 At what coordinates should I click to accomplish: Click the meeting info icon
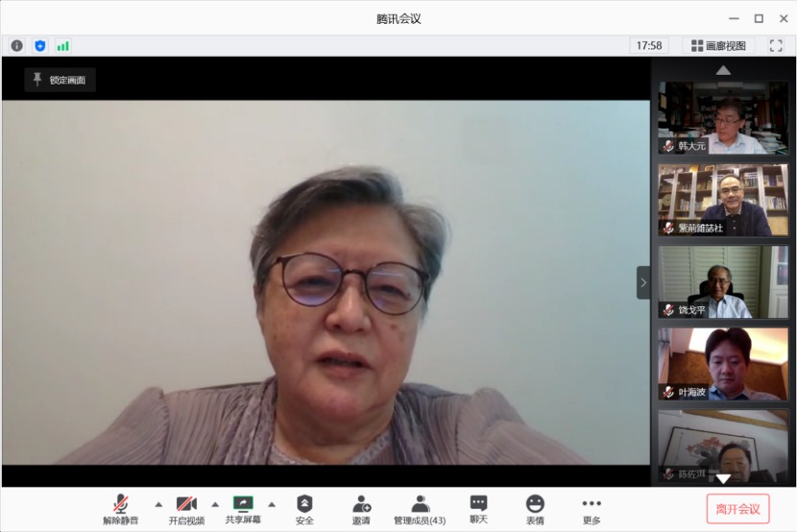click(16, 45)
